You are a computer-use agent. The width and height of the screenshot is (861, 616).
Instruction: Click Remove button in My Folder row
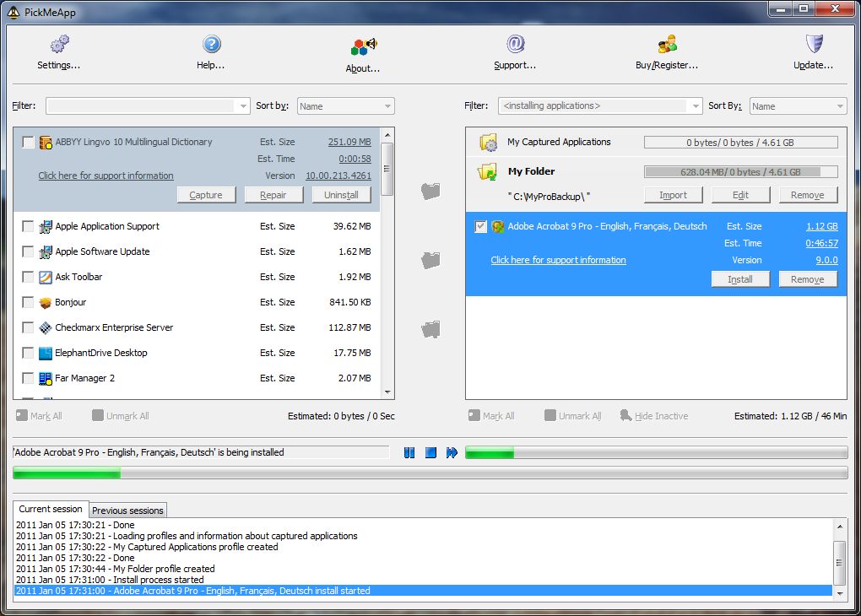[808, 195]
